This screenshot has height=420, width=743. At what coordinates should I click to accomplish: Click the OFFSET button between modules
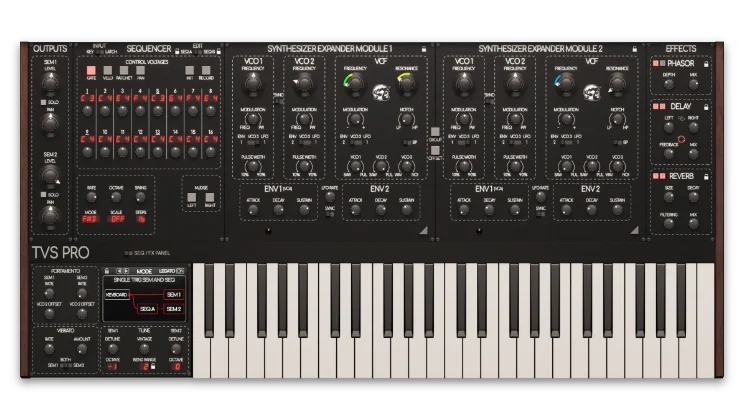click(435, 150)
